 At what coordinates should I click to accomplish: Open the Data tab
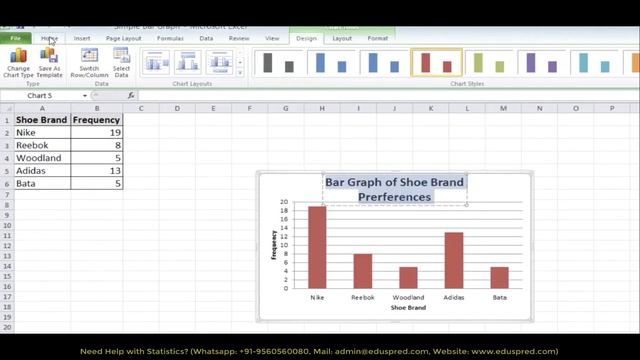point(206,38)
